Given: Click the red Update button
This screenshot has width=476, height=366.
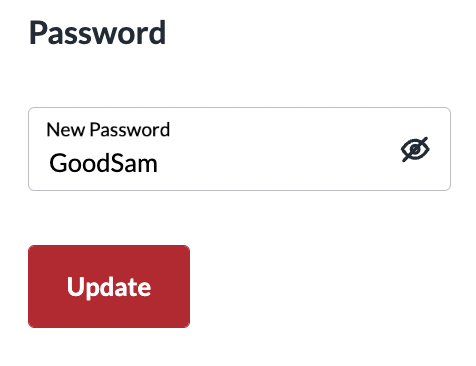Looking at the screenshot, I should click(109, 286).
